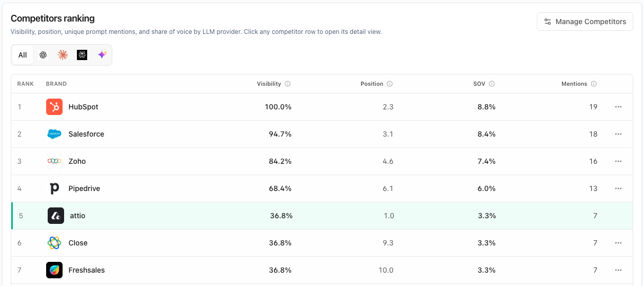Viewport: 644px width, 286px height.
Task: Click the Visibility column header
Action: coord(269,84)
